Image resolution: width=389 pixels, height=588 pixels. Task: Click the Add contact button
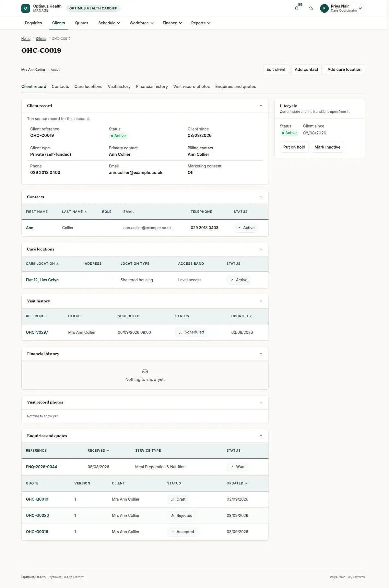pyautogui.click(x=306, y=69)
